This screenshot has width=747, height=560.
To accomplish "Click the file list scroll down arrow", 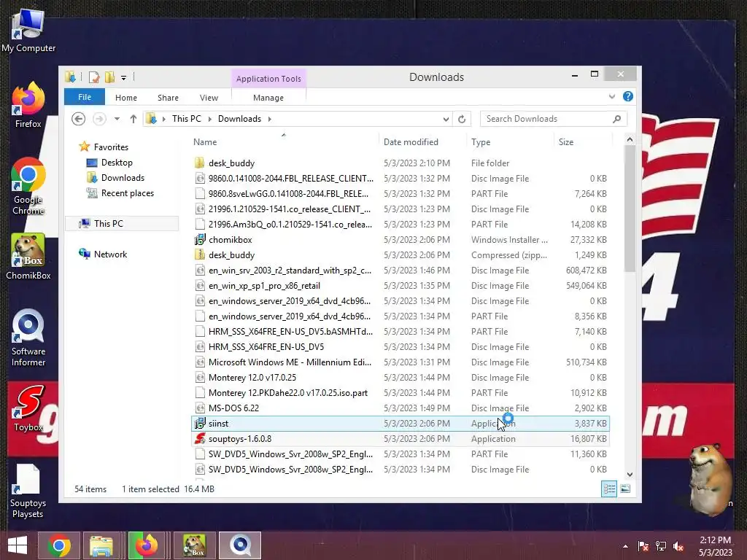I will click(x=630, y=474).
